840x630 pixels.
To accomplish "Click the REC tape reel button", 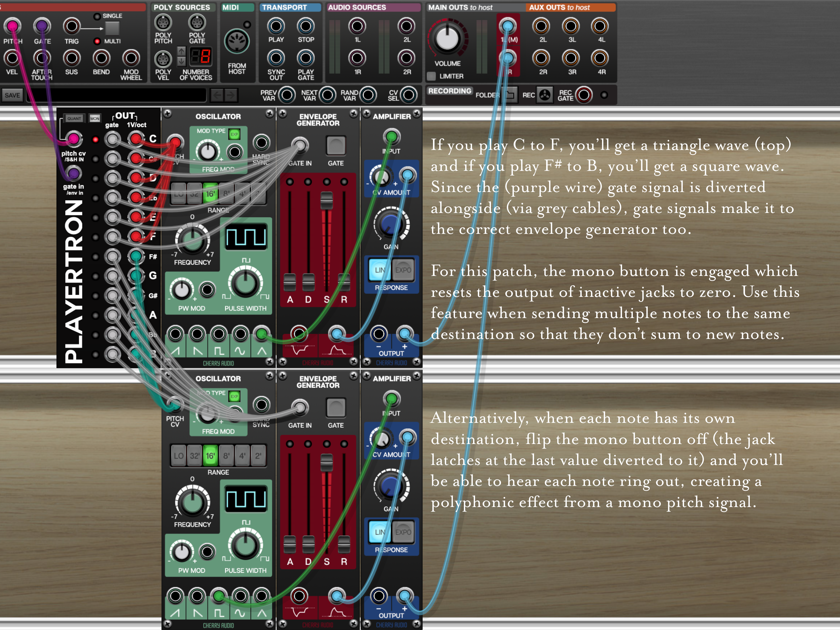I will (545, 95).
